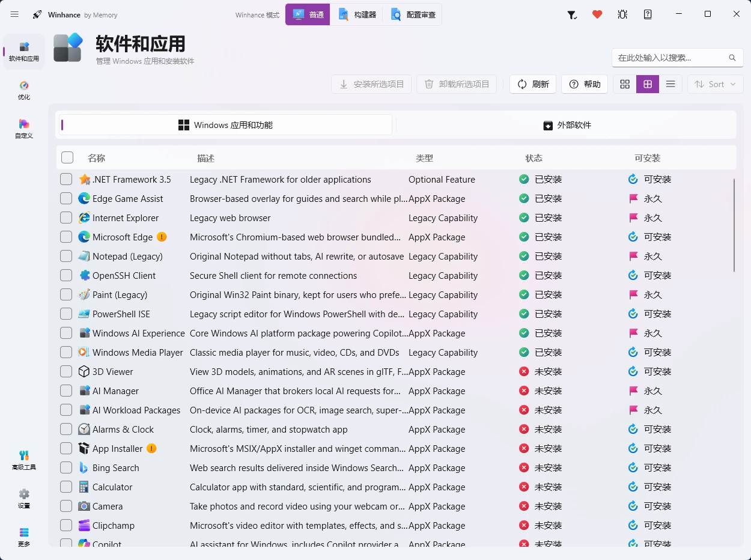
Task: Sort by the 类型 column header
Action: coord(424,158)
